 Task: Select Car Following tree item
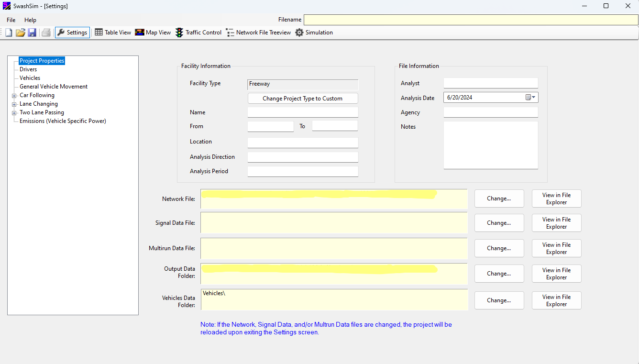[37, 95]
